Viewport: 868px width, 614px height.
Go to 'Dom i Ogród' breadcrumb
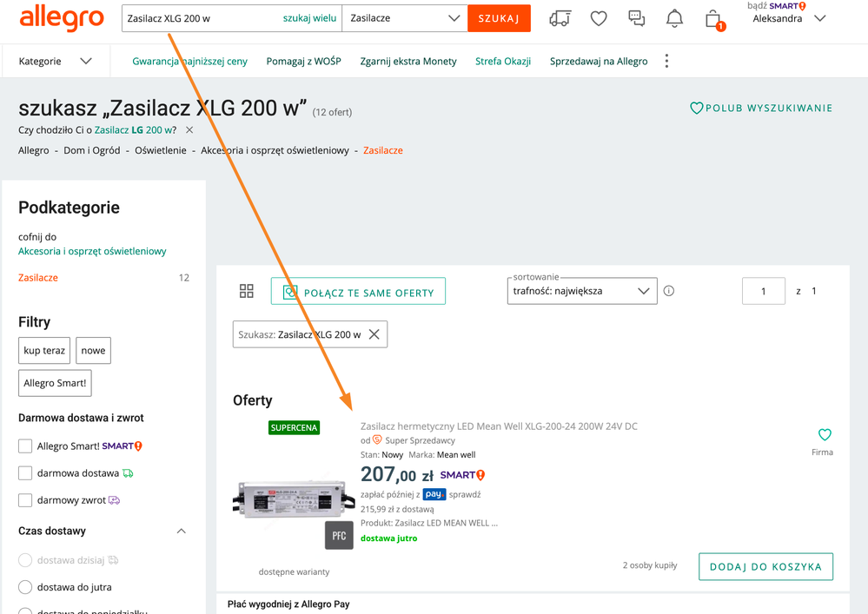[x=91, y=150]
